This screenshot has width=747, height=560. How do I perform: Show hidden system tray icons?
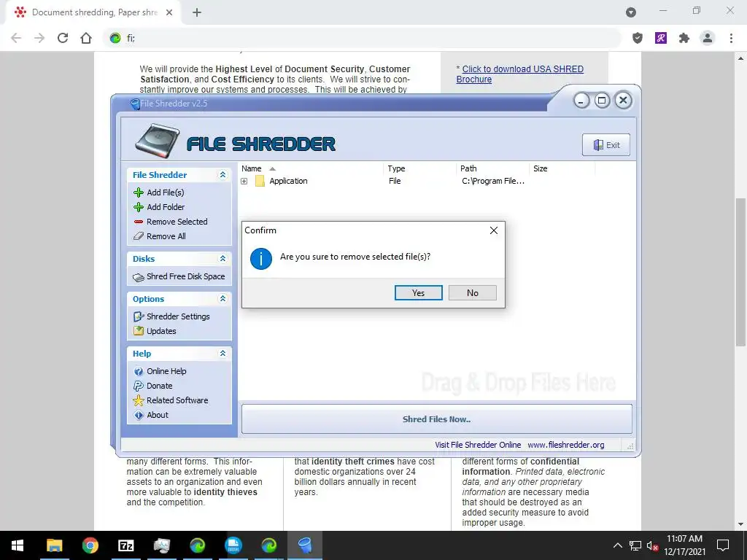617,545
